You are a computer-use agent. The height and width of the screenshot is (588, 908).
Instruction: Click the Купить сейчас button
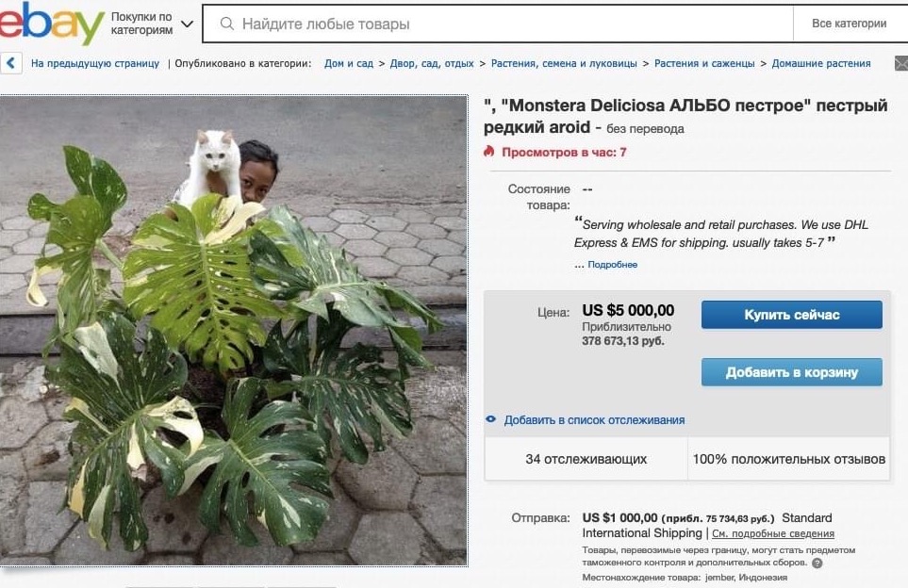(x=792, y=315)
